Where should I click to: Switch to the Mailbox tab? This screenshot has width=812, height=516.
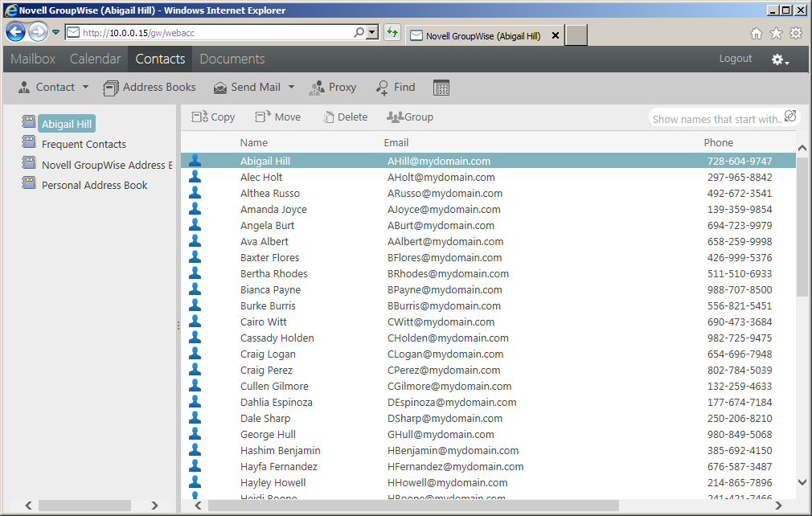click(x=33, y=59)
